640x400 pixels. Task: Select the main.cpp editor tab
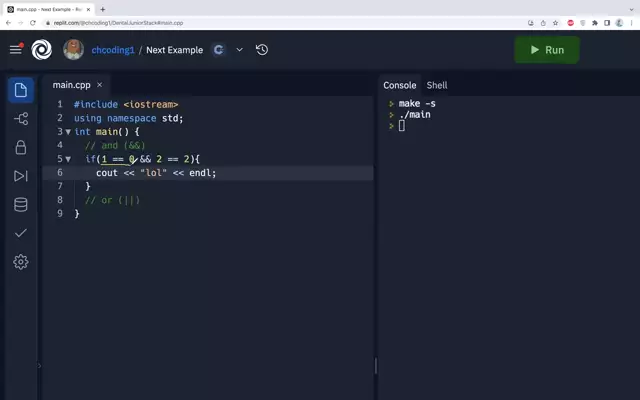(71, 85)
